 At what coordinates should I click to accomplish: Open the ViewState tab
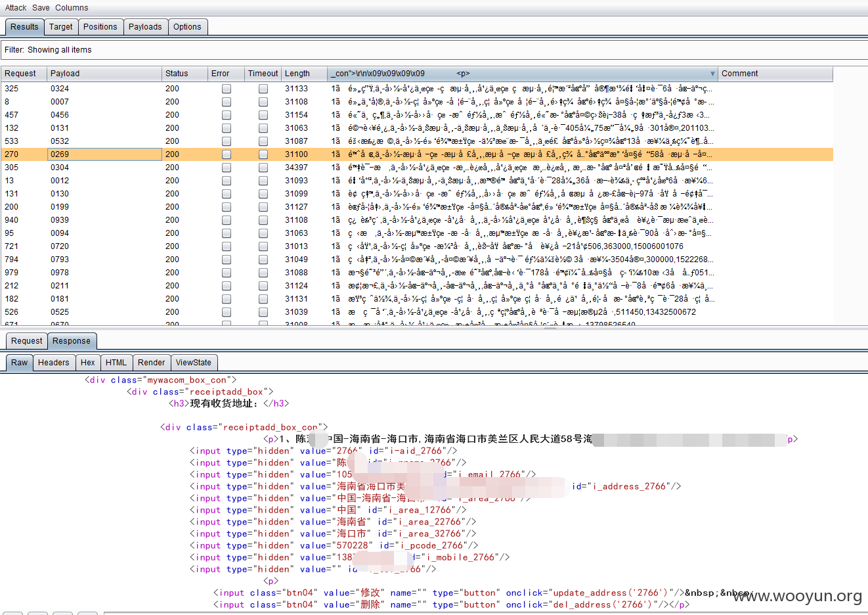tap(194, 363)
